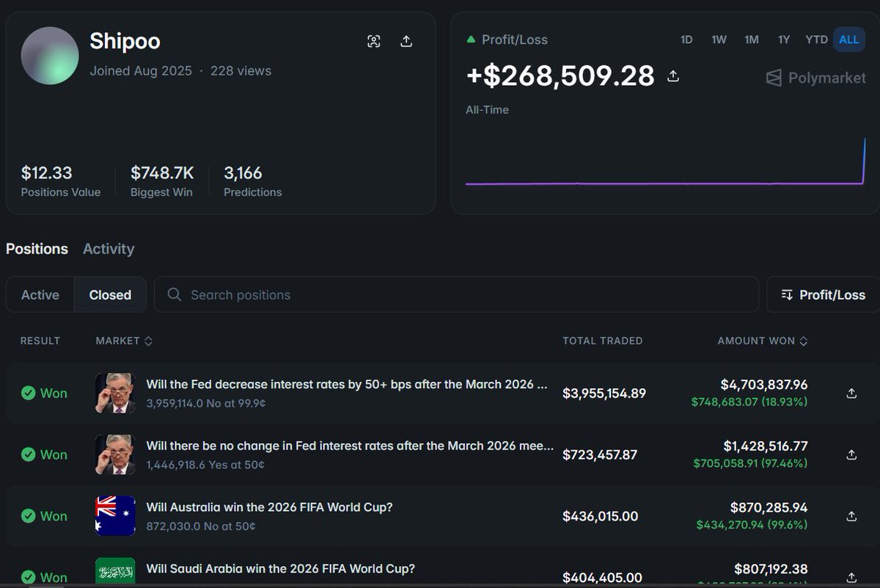Select the Closed positions filter
The image size is (880, 588).
point(110,295)
